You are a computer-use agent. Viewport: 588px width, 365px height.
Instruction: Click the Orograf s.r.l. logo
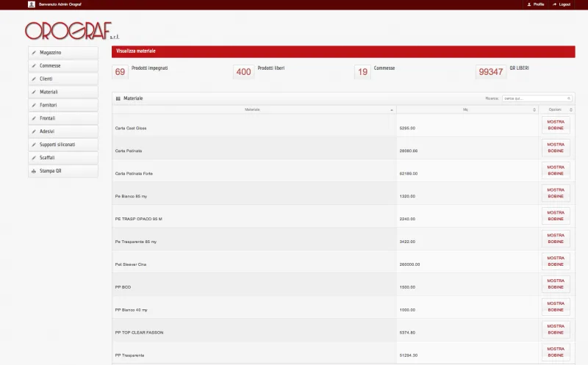pyautogui.click(x=72, y=31)
